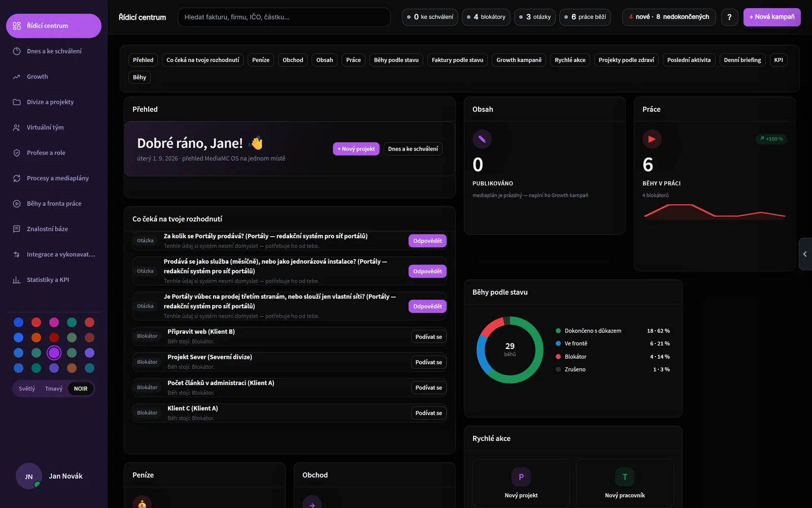812x508 pixels.
Task: Expand the collapsed right-edge panel chevron
Action: point(805,254)
